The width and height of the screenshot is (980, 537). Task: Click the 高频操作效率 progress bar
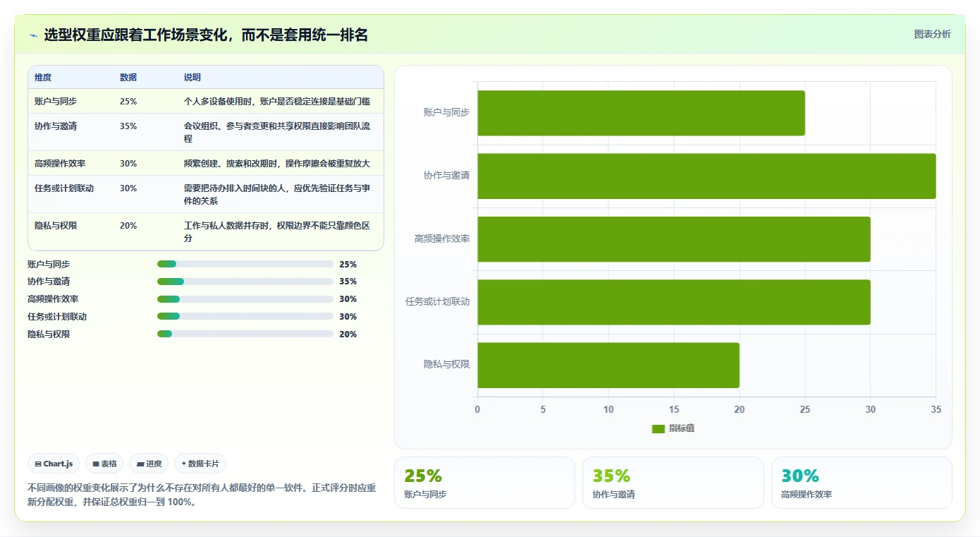[245, 299]
